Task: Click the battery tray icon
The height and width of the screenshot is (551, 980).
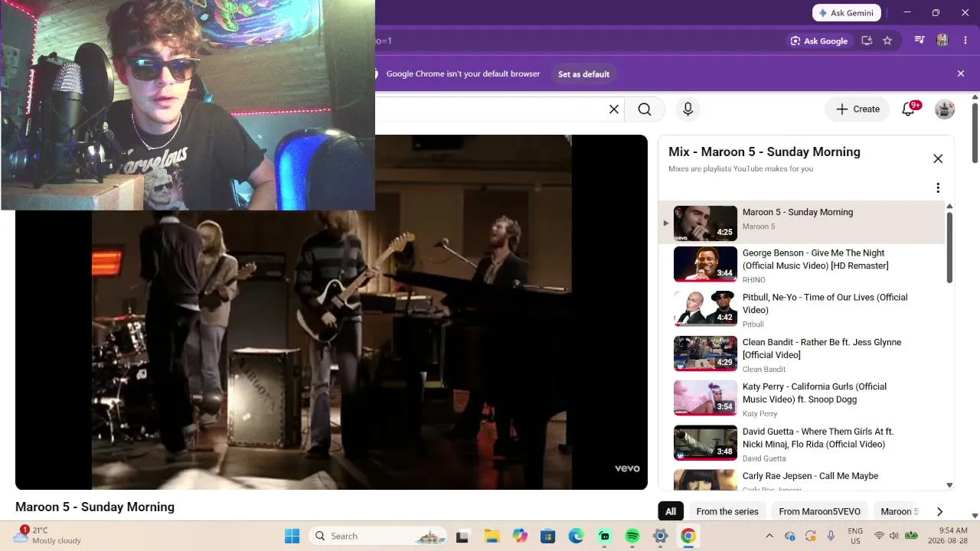Action: pos(911,536)
